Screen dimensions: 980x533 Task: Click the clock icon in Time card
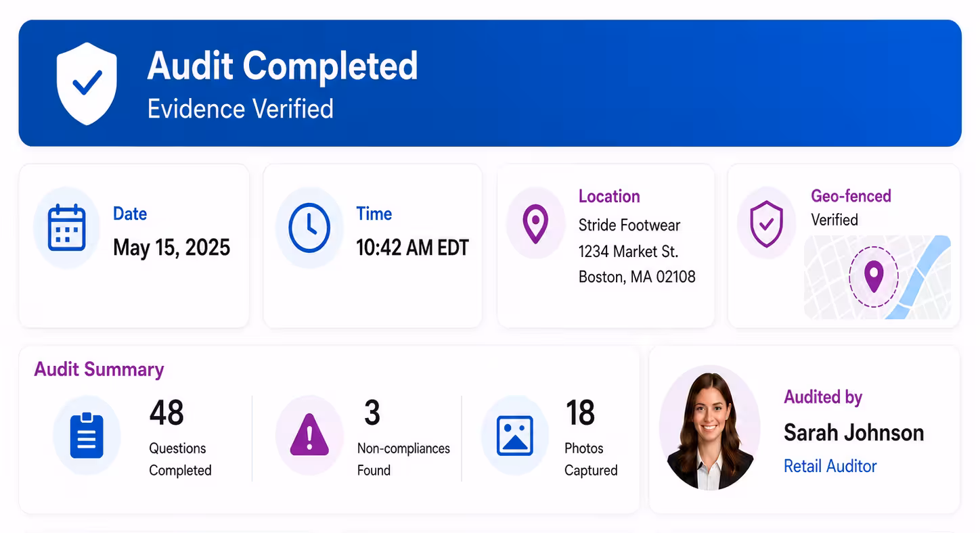point(309,228)
